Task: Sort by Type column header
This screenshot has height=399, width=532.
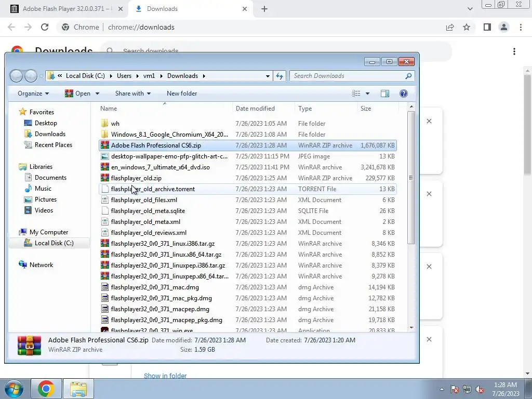Action: (x=326, y=109)
